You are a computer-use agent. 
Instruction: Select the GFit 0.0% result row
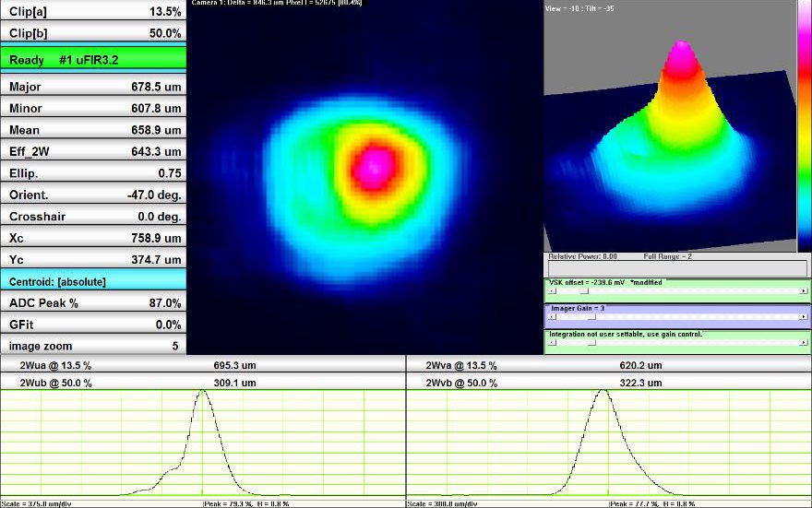coord(93,324)
